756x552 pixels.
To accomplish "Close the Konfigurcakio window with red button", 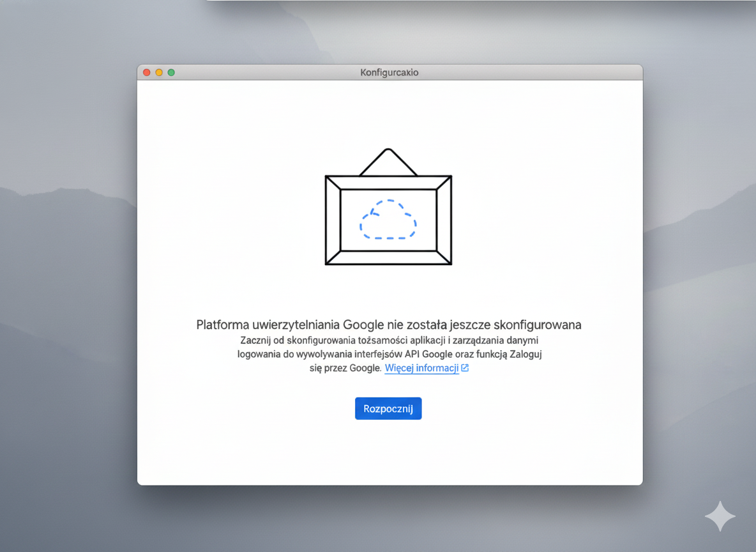I will [x=146, y=73].
